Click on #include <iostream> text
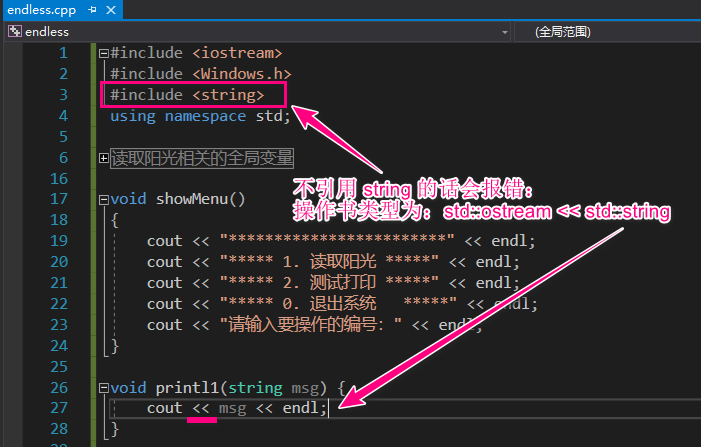 point(196,53)
